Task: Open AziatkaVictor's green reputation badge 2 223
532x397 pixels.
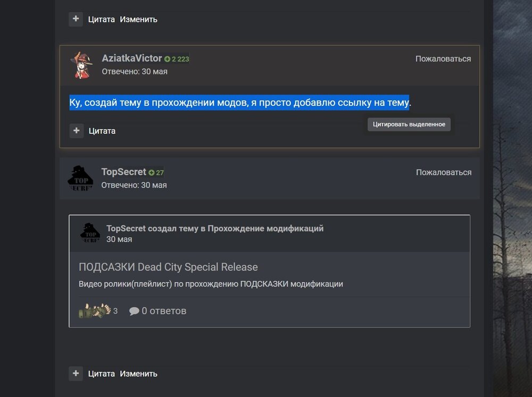Action: click(x=177, y=59)
